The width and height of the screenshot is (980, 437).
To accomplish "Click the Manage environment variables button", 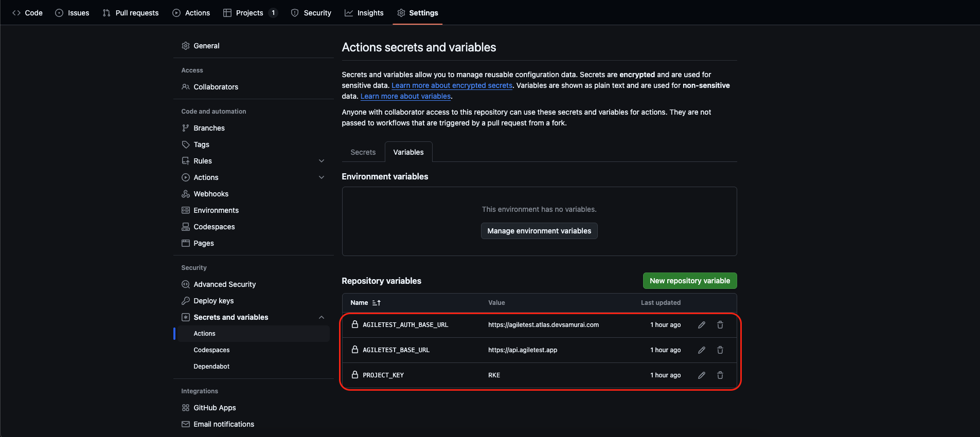I will coord(539,231).
